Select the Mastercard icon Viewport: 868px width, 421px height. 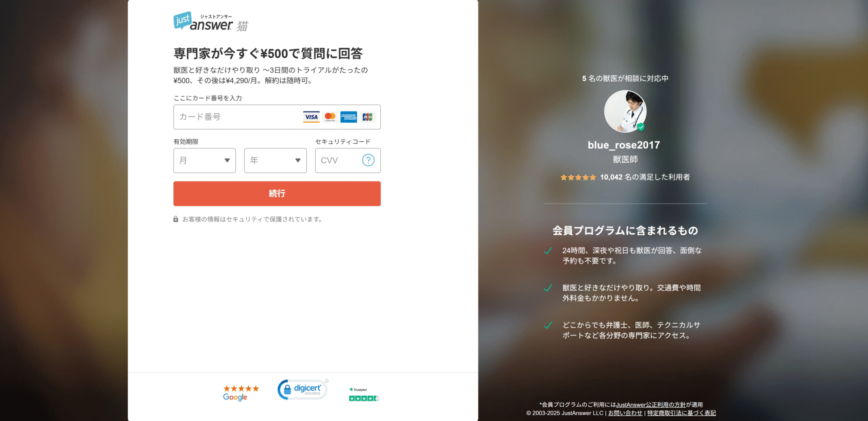(x=330, y=117)
